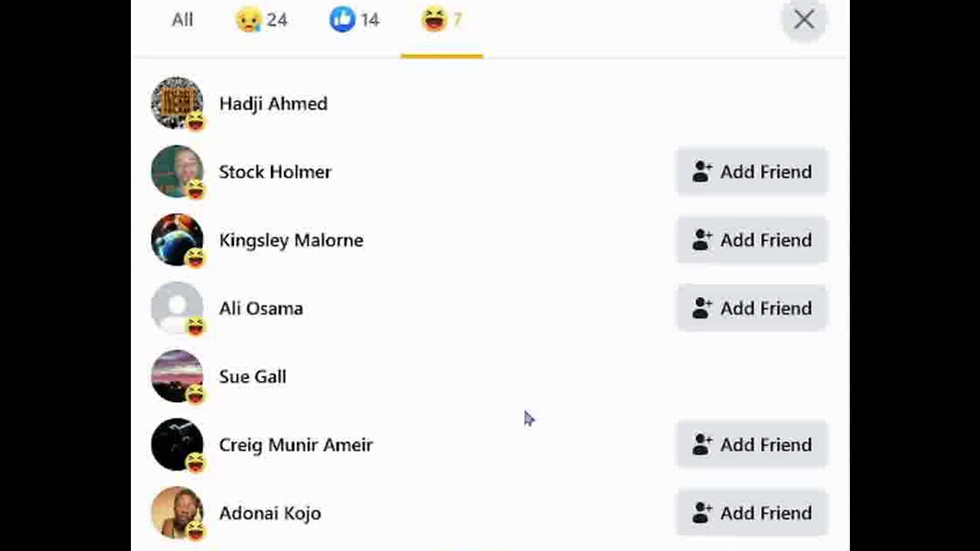Screen dimensions: 980x551
Task: Select the haha reaction tab with 7
Action: 442,20
